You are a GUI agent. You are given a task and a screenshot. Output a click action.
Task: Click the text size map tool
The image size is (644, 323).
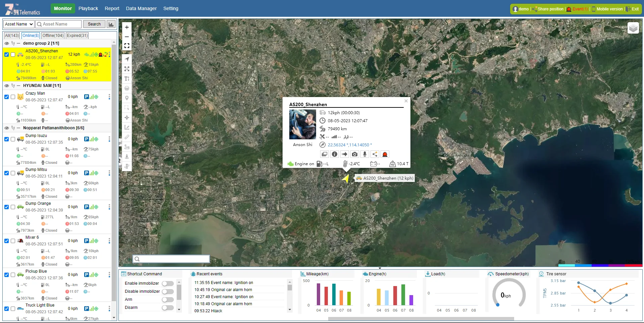127,79
